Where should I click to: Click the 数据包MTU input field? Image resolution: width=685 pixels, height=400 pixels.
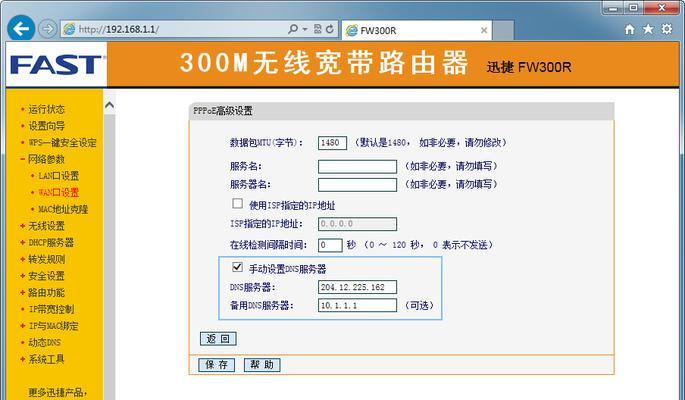click(332, 143)
